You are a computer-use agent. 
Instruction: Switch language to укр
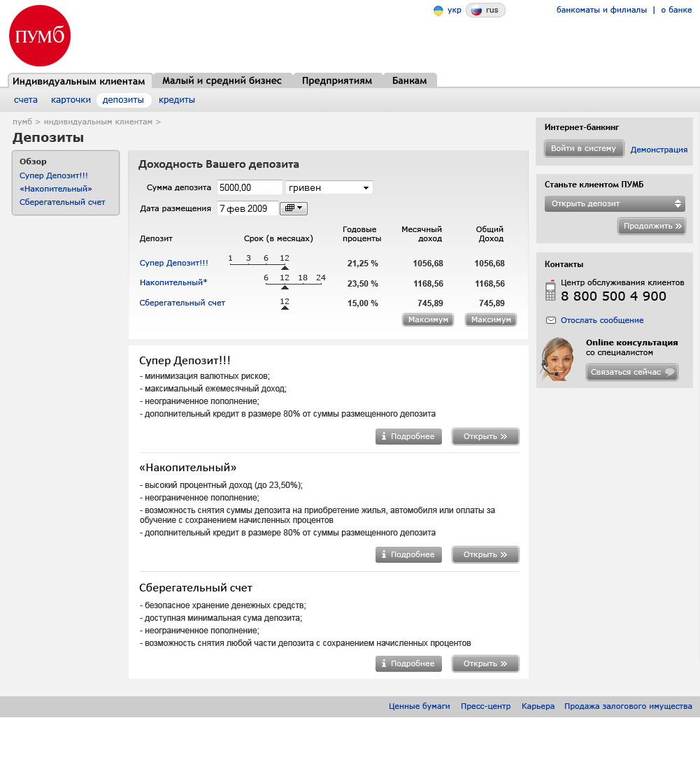[x=455, y=10]
